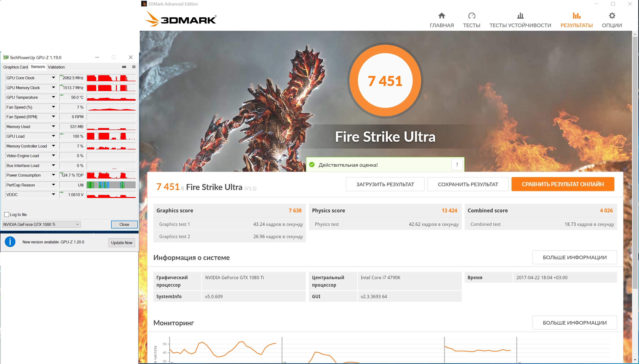This screenshot has width=639, height=364.
Task: Open the Home (ГЛАВНАЯ) icon in 3DMark
Action: pos(442,16)
